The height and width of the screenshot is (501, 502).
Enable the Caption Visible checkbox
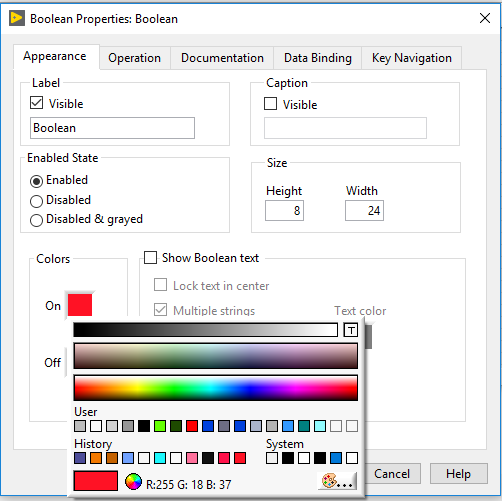coord(270,103)
